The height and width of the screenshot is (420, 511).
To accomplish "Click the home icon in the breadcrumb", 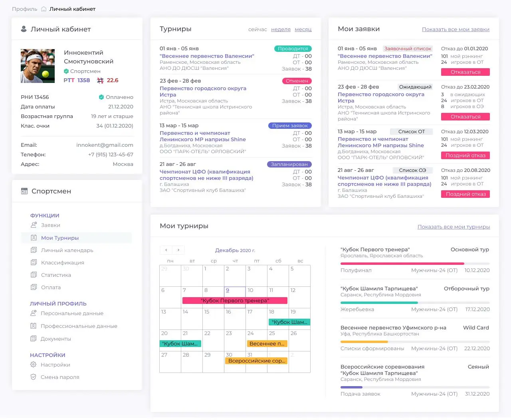I will [44, 9].
